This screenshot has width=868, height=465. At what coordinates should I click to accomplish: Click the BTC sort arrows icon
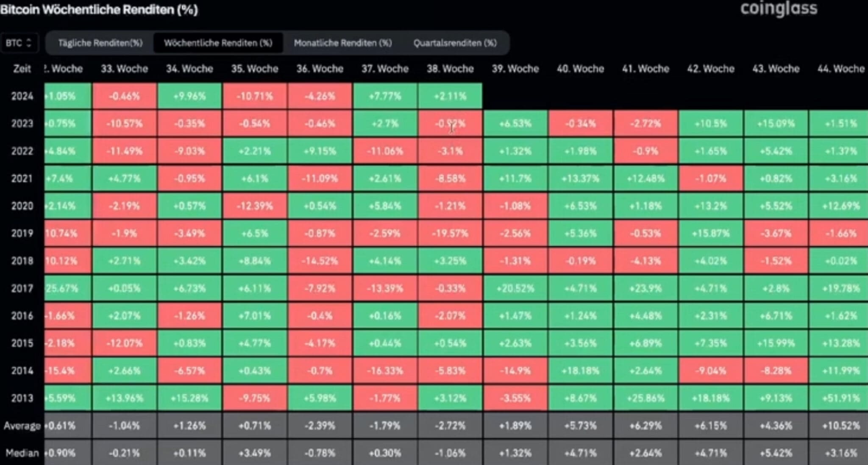pos(30,42)
